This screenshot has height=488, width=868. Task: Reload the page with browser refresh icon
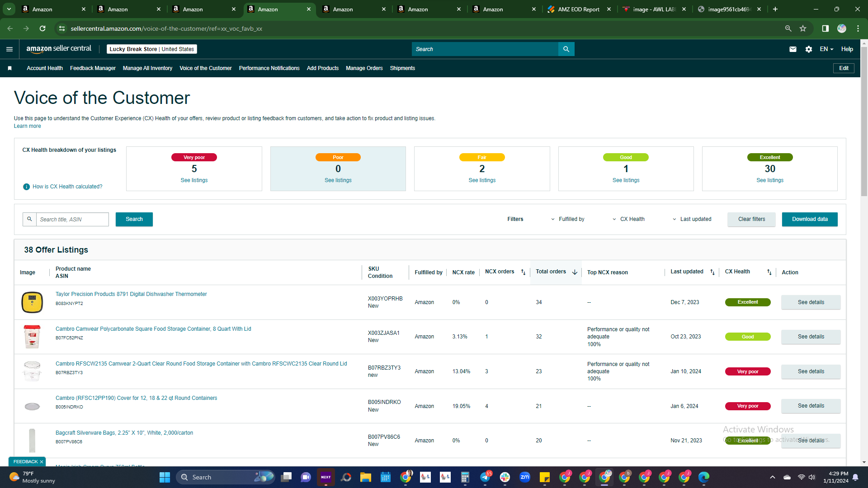[x=42, y=28]
